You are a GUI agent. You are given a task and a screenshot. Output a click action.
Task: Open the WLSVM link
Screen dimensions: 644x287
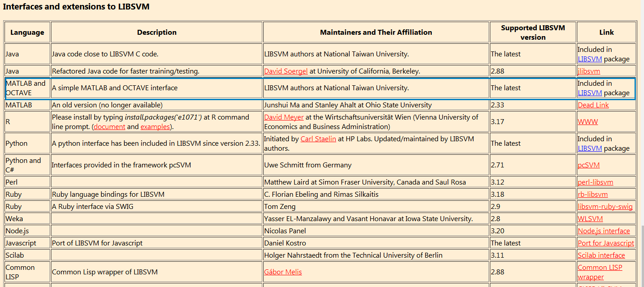(590, 218)
